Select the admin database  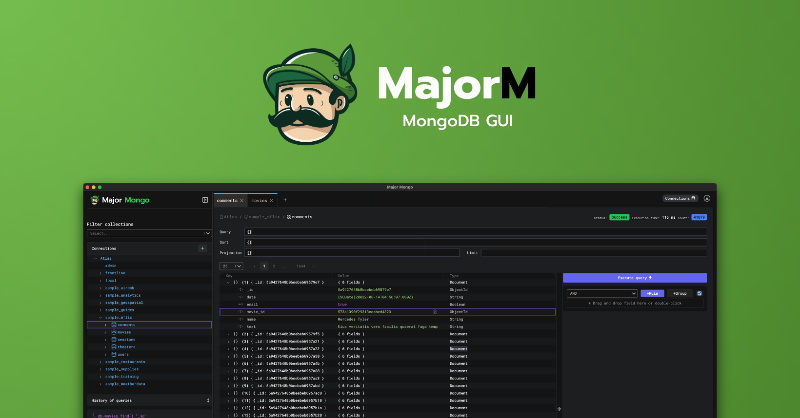coord(111,266)
